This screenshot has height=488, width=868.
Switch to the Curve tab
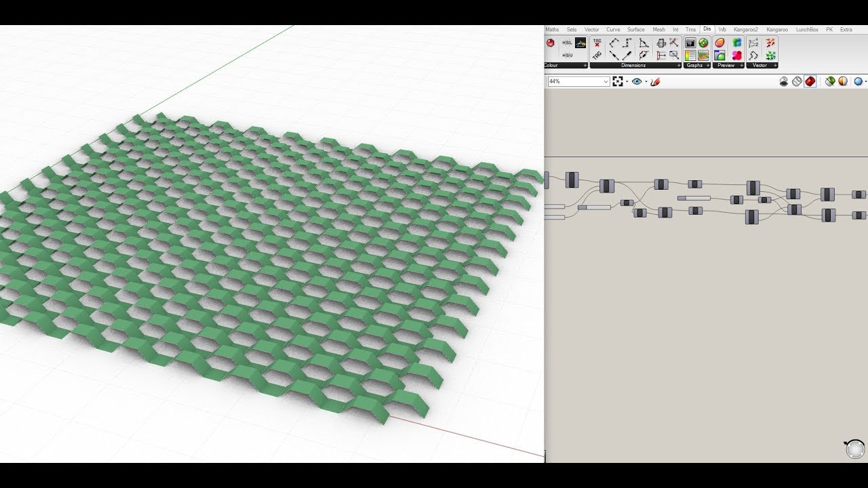(613, 30)
